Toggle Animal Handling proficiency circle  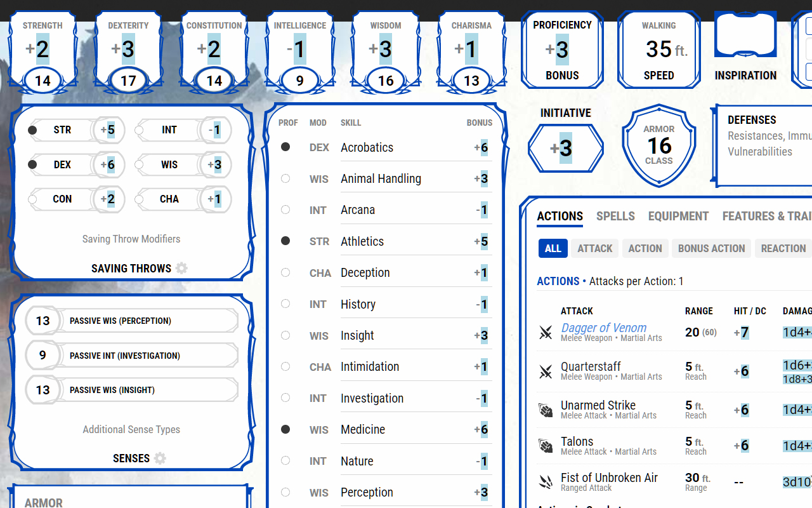(285, 178)
